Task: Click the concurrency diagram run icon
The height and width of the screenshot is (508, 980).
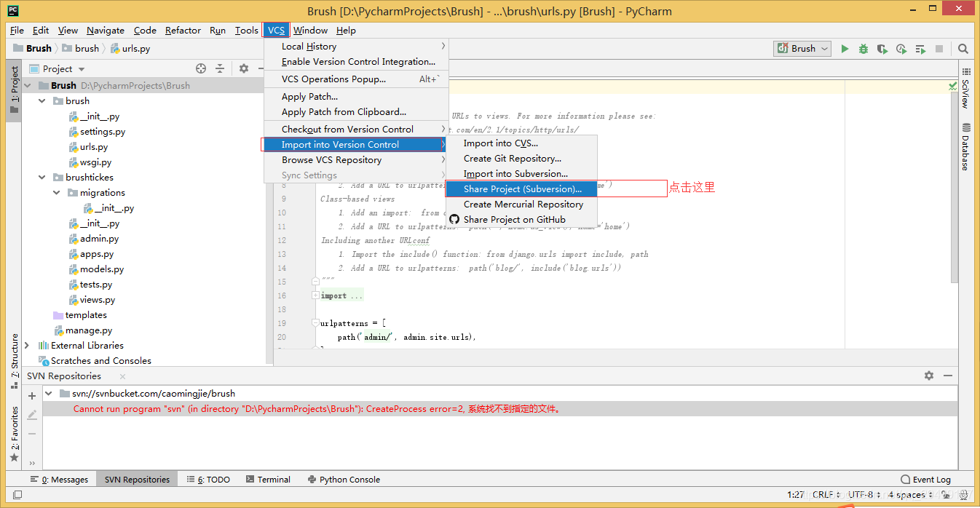Action: 920,49
